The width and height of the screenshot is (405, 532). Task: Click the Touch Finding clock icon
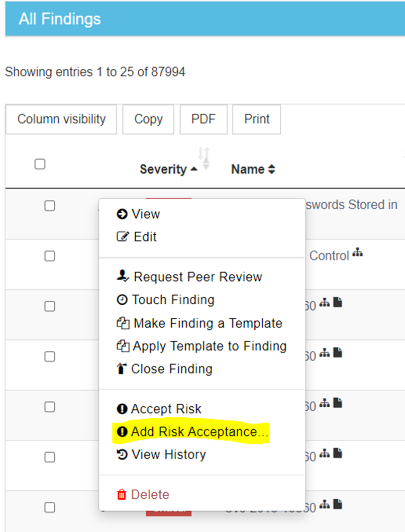[x=123, y=300]
